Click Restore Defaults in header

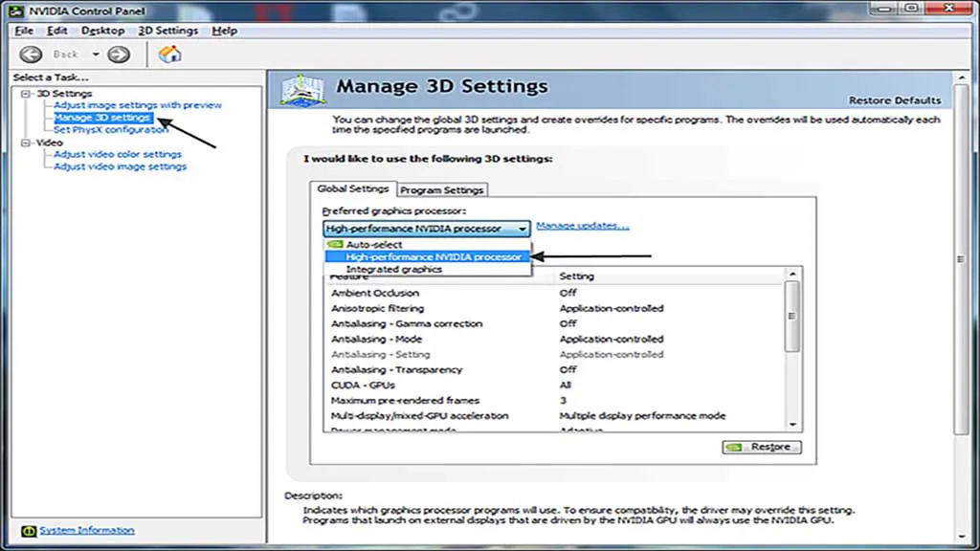click(x=895, y=100)
